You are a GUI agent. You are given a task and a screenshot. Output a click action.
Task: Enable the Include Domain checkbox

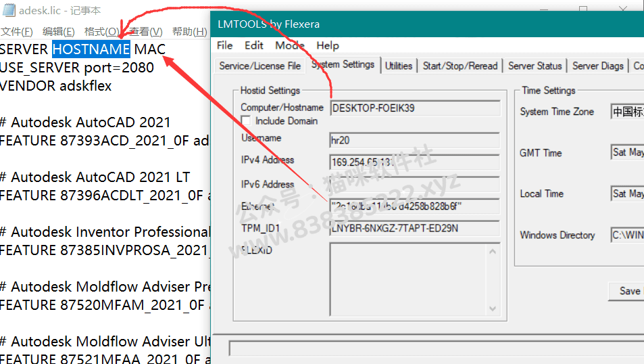tap(245, 120)
